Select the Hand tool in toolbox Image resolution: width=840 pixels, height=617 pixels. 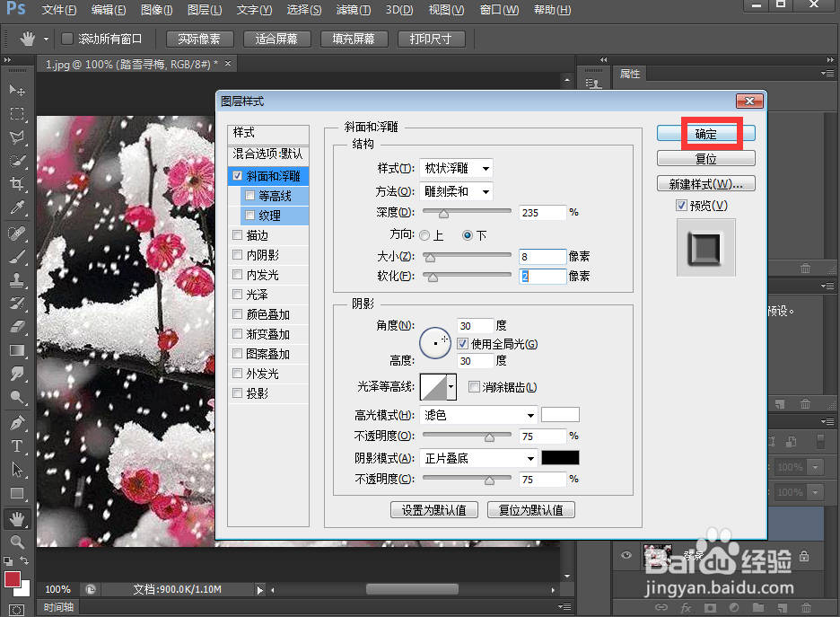tap(17, 518)
